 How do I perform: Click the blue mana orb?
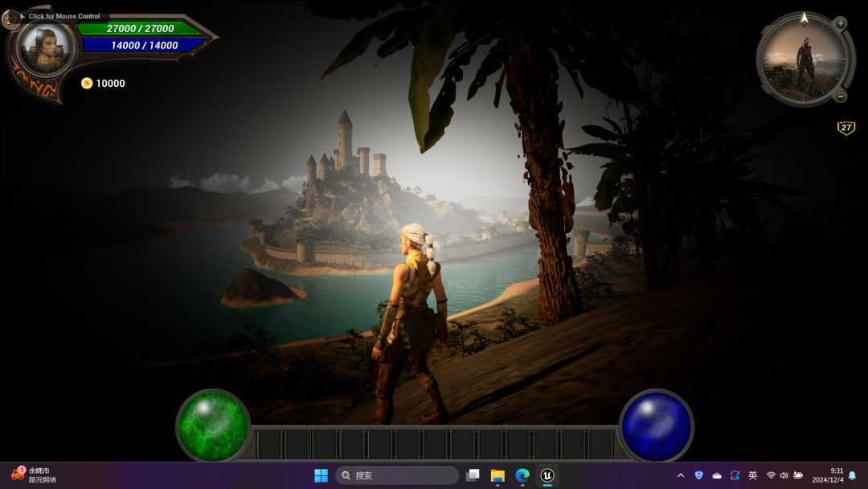657,425
